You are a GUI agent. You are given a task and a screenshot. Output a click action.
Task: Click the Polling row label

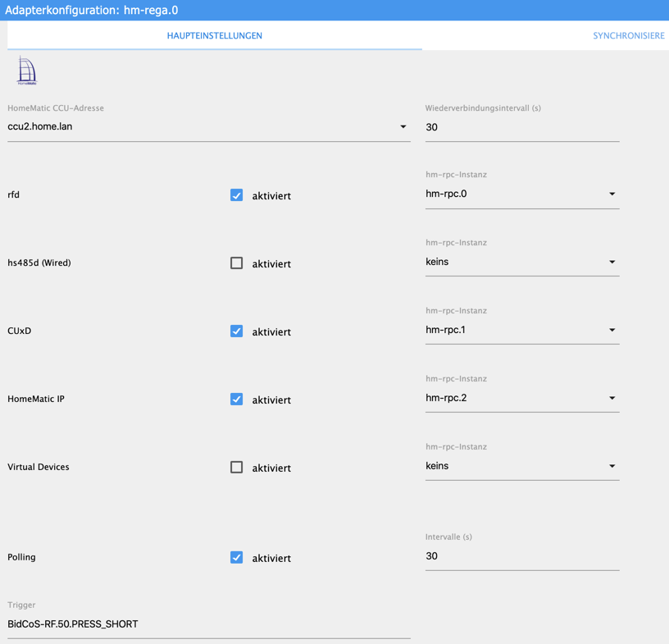(21, 557)
